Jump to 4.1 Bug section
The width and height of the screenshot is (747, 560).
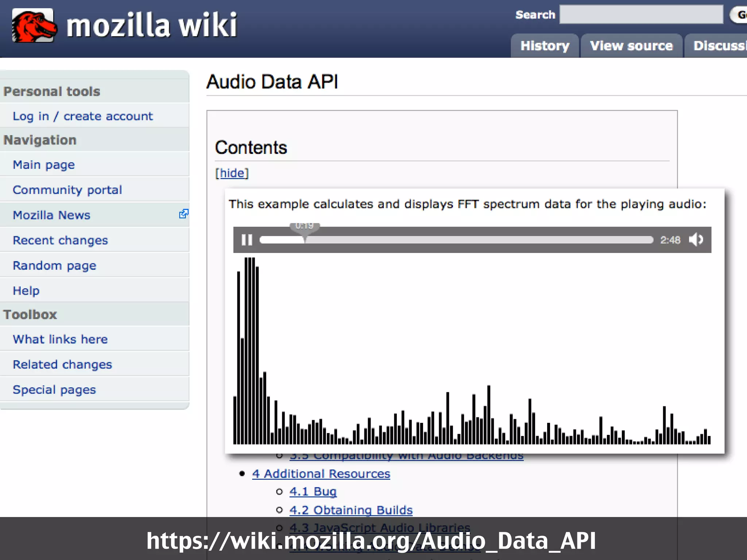313,491
